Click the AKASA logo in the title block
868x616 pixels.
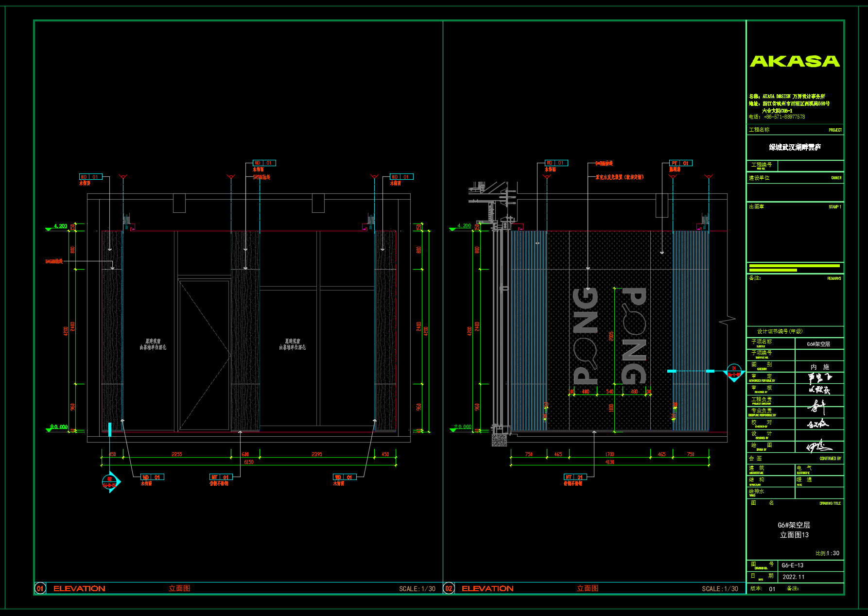[795, 61]
